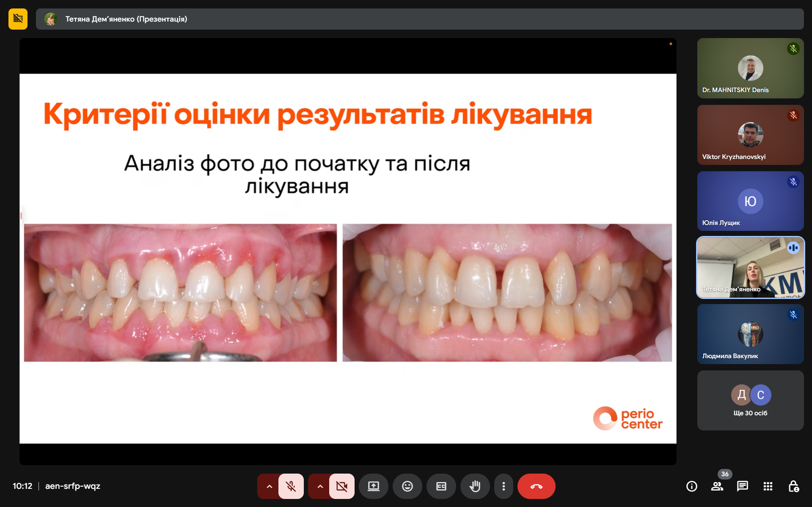812x507 pixels.
Task: Click Dr. MAHNITSKIY Denis's video tile
Action: (x=750, y=68)
